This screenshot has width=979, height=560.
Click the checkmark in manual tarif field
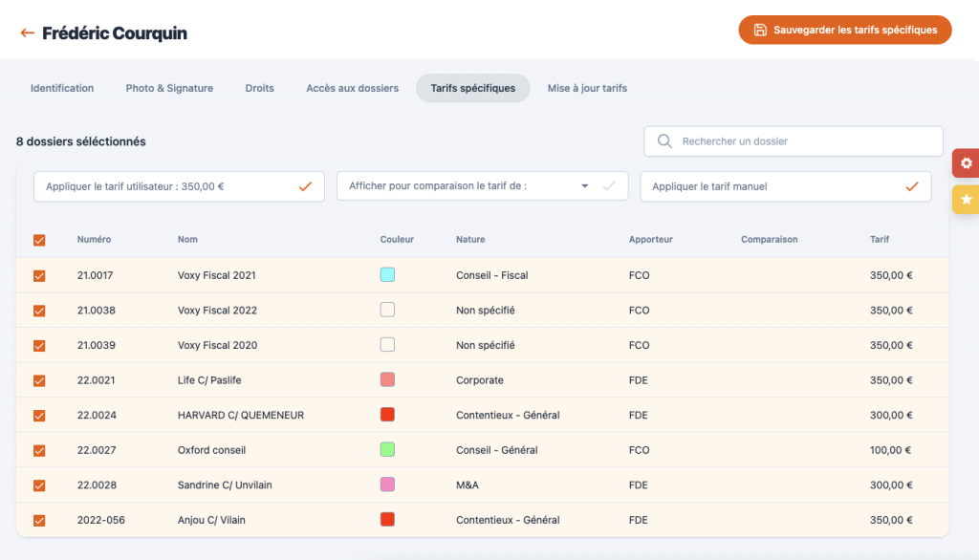911,186
